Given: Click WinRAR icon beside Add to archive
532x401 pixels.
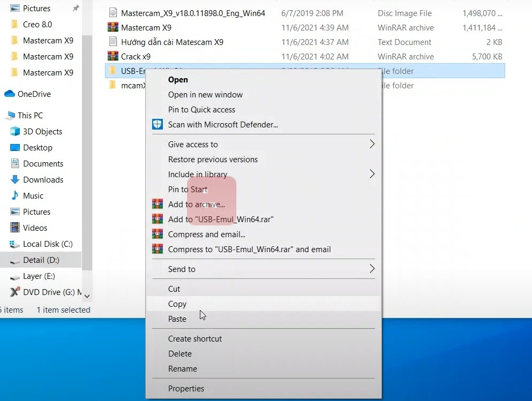Looking at the screenshot, I should (x=157, y=204).
